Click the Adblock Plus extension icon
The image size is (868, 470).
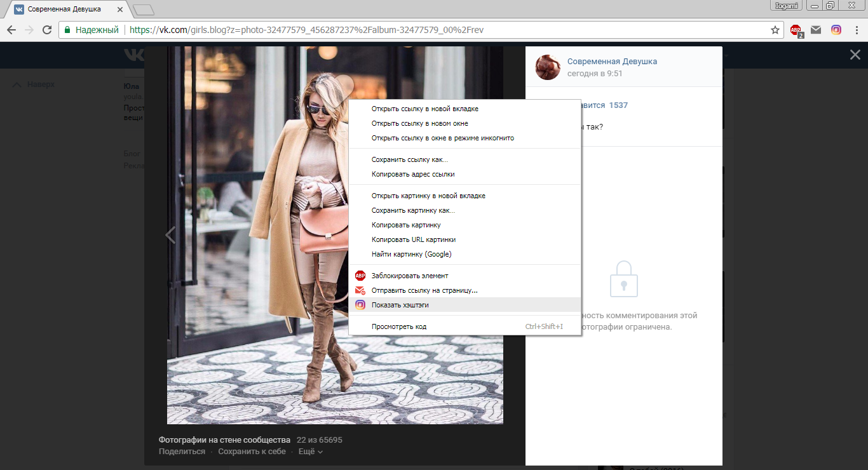[x=796, y=30]
